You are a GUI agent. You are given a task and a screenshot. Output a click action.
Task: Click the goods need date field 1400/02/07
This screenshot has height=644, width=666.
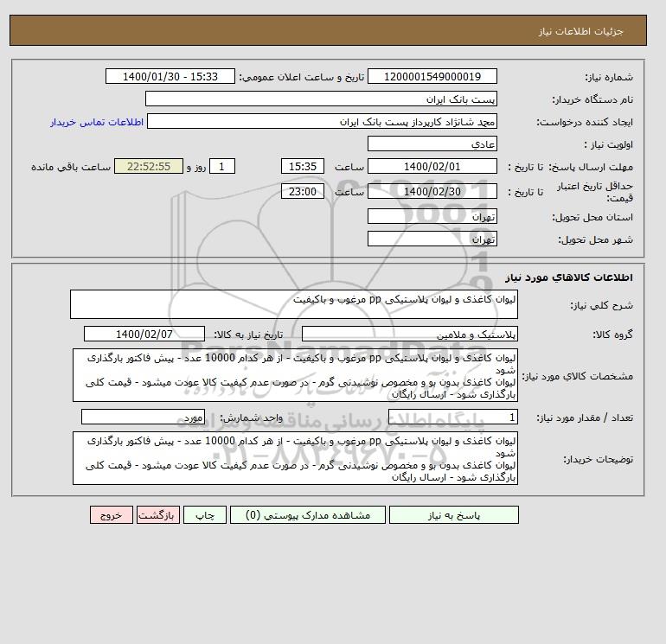(144, 334)
